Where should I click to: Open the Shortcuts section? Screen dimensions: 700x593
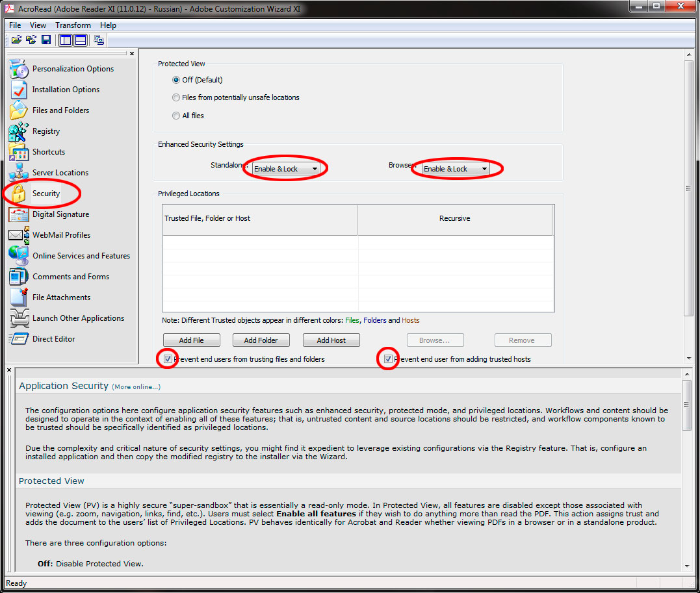[x=38, y=152]
